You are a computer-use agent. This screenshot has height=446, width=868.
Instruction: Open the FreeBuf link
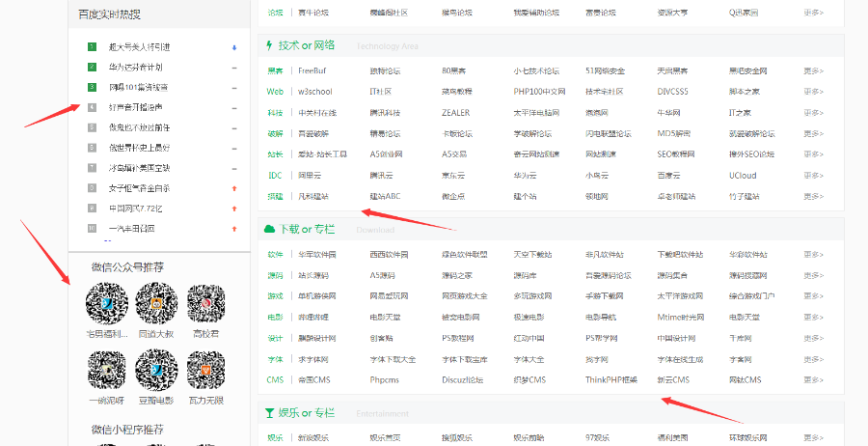pyautogui.click(x=313, y=70)
